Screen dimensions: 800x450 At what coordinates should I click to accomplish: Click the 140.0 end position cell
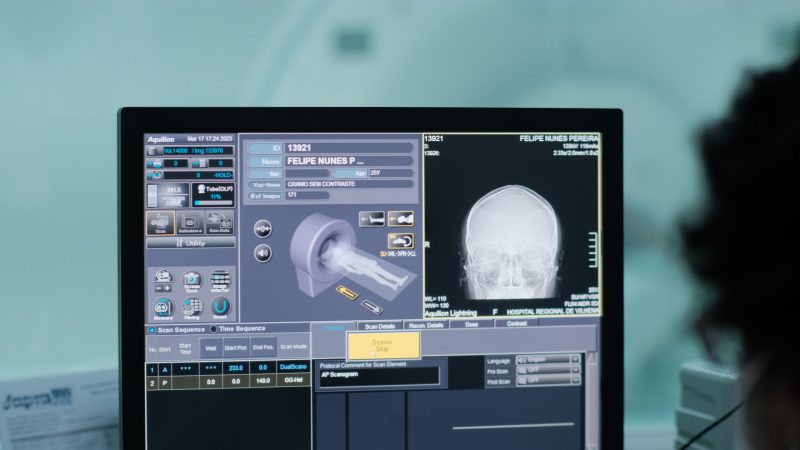[x=263, y=381]
